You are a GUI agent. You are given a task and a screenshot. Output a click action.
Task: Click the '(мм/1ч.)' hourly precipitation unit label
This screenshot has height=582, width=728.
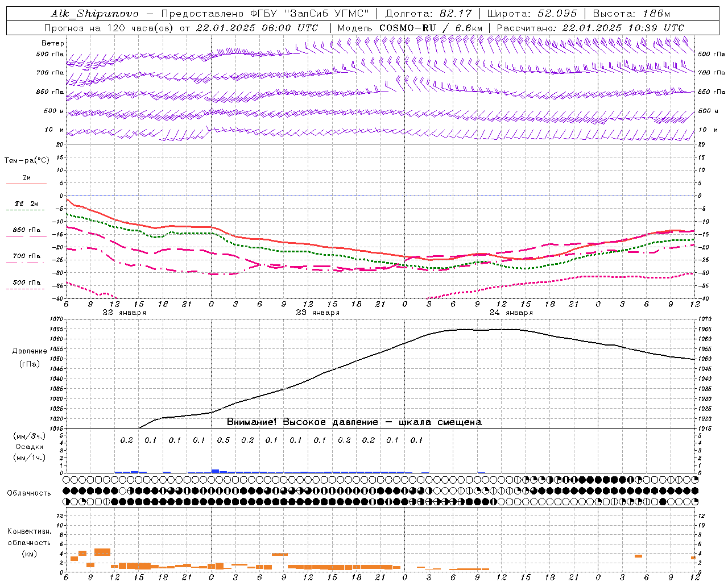coord(30,458)
